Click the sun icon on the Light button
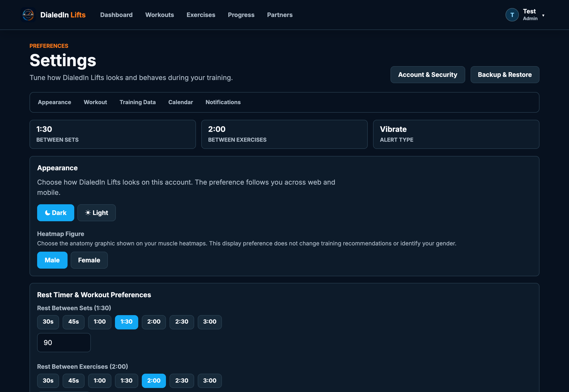The image size is (569, 392). tap(88, 213)
